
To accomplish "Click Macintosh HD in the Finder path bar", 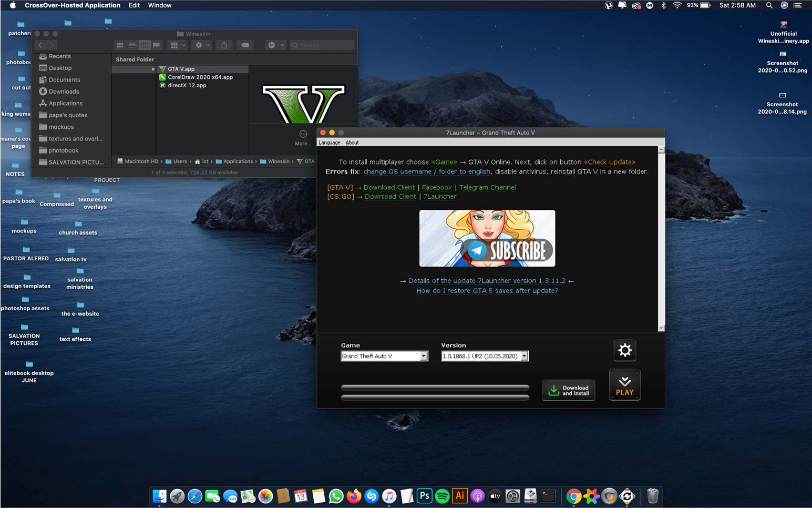I will point(138,161).
